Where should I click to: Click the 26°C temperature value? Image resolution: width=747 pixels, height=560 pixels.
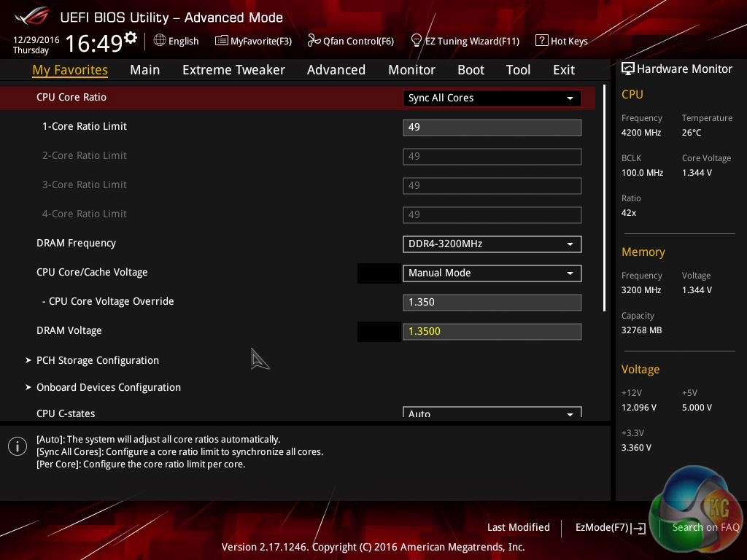[x=692, y=133]
